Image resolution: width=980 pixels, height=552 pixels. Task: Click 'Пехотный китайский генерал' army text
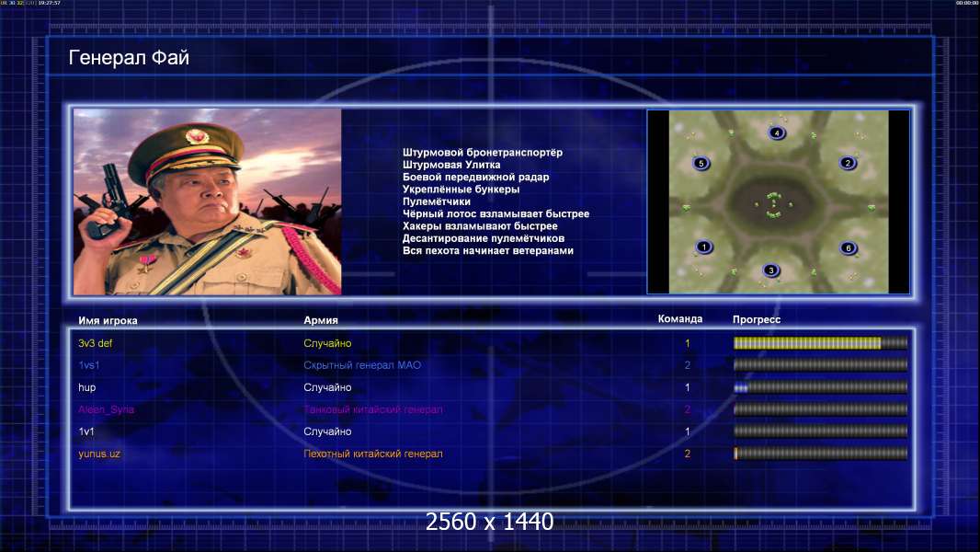pyautogui.click(x=373, y=454)
